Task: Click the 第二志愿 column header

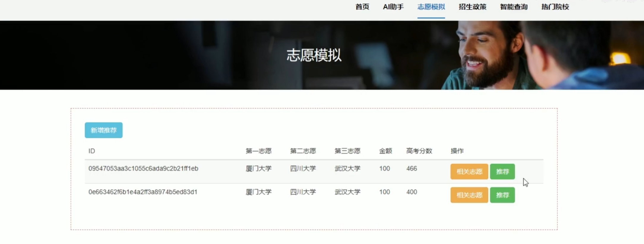Action: (x=303, y=151)
